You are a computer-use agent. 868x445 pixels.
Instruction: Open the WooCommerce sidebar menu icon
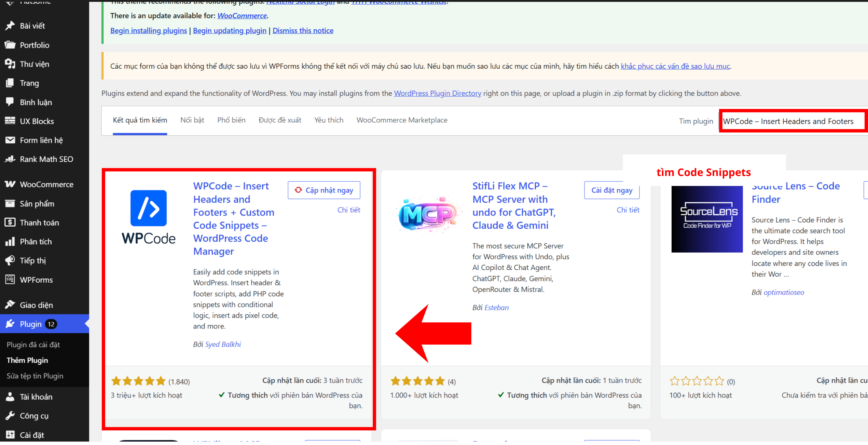(x=10, y=185)
